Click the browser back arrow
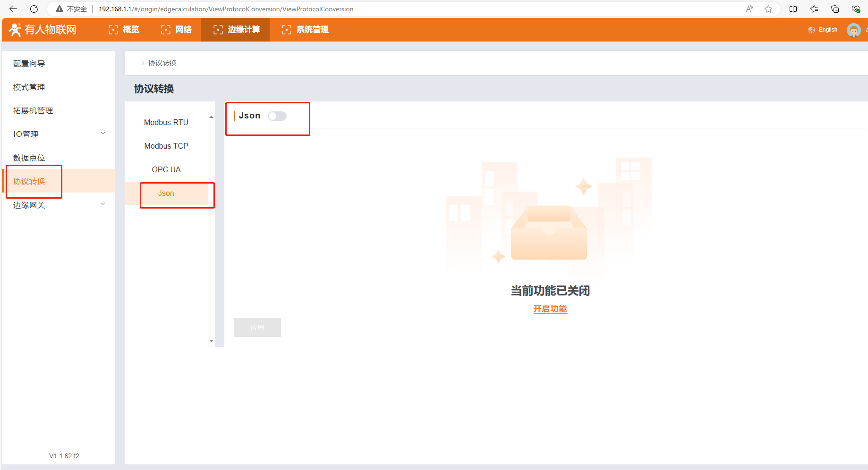The image size is (868, 470). [x=13, y=9]
